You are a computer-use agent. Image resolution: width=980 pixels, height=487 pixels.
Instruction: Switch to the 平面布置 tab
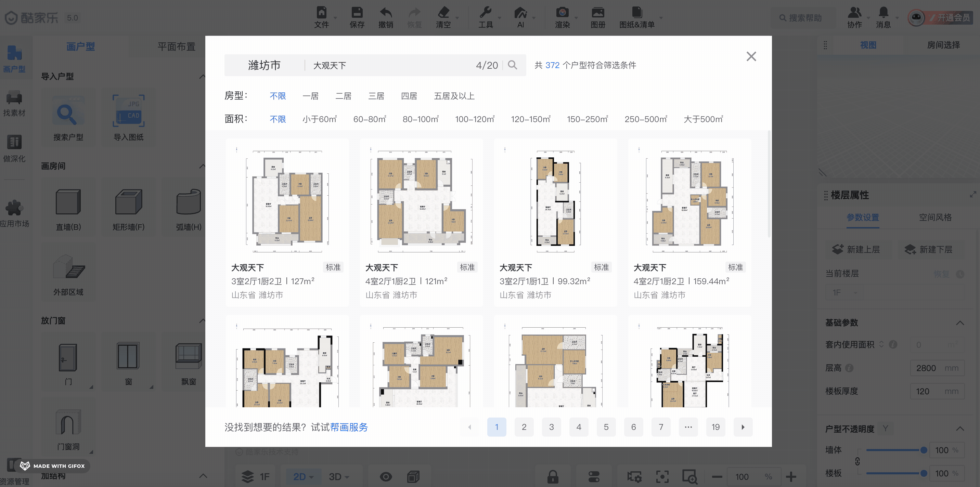(x=177, y=47)
